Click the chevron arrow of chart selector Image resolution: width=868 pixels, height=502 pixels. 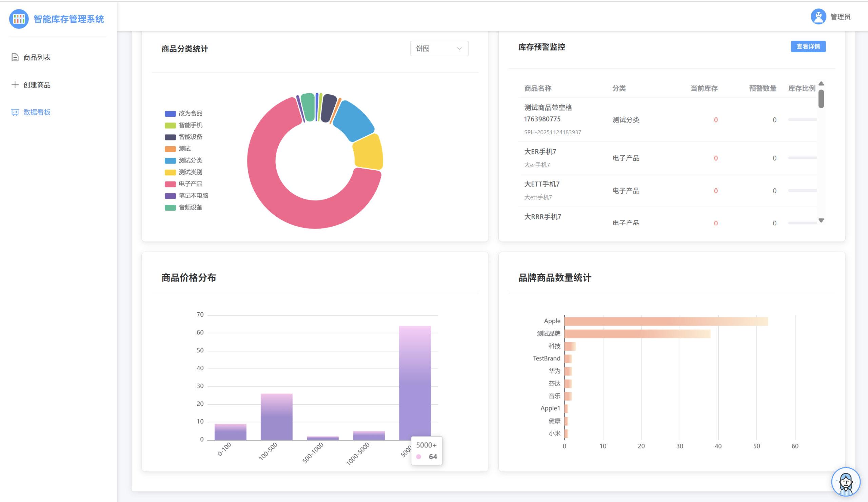pyautogui.click(x=459, y=49)
